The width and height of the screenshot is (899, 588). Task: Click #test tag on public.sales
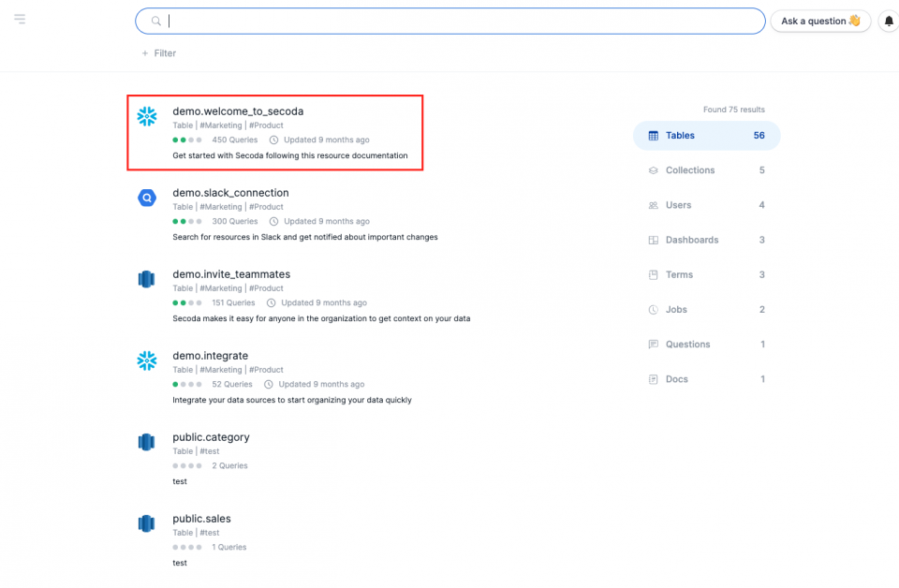point(209,533)
